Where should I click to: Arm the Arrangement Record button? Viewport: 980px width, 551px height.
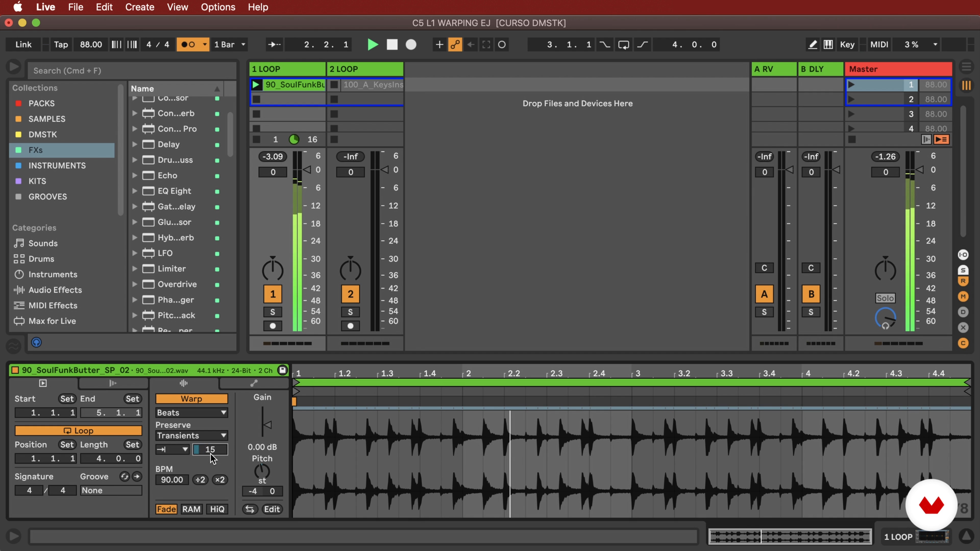pos(411,44)
